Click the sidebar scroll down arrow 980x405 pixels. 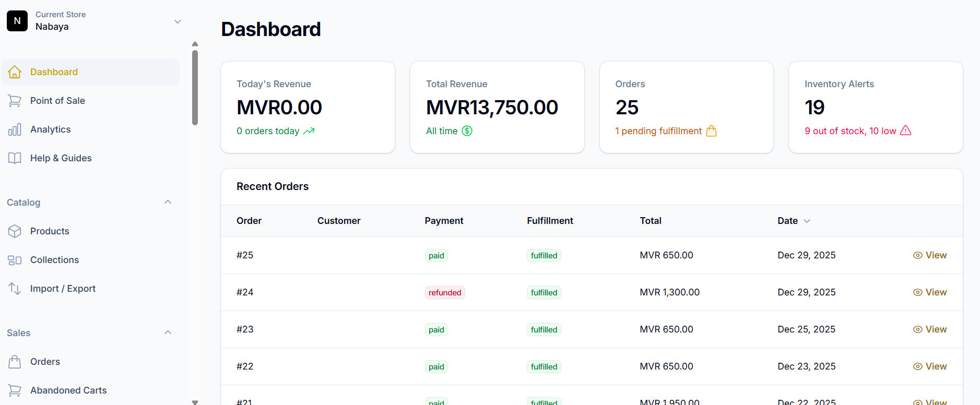pos(195,402)
